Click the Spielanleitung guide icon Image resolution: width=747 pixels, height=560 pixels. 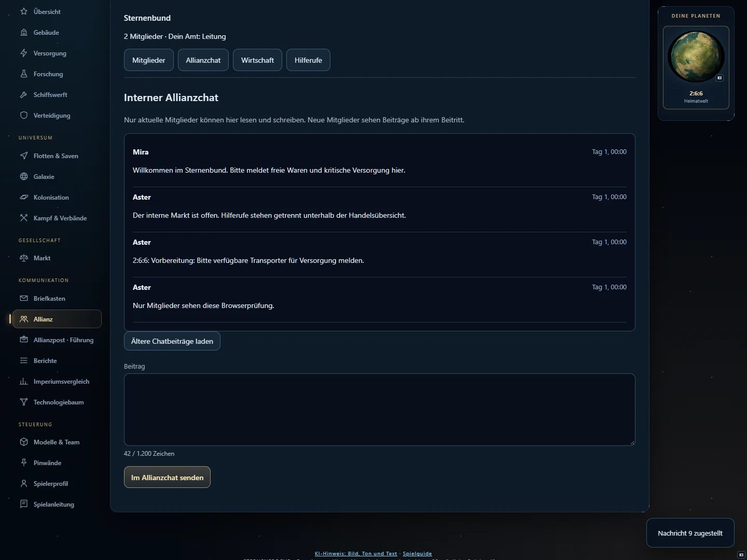coord(24,504)
